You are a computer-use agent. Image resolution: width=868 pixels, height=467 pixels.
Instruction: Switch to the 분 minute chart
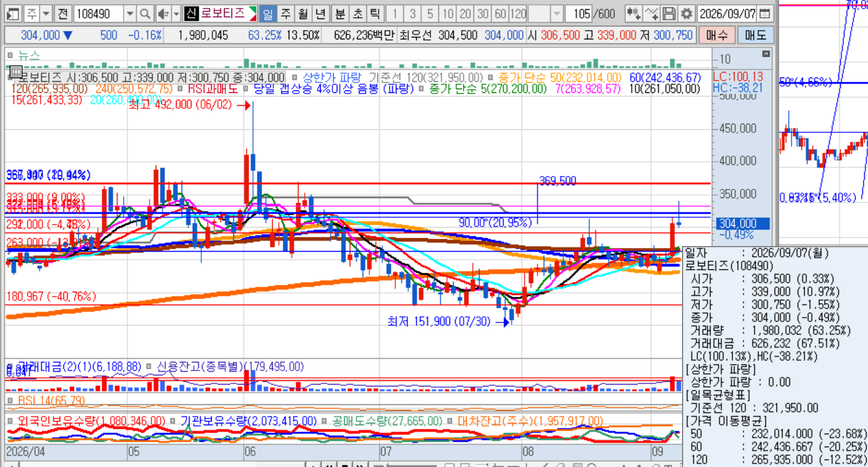340,14
